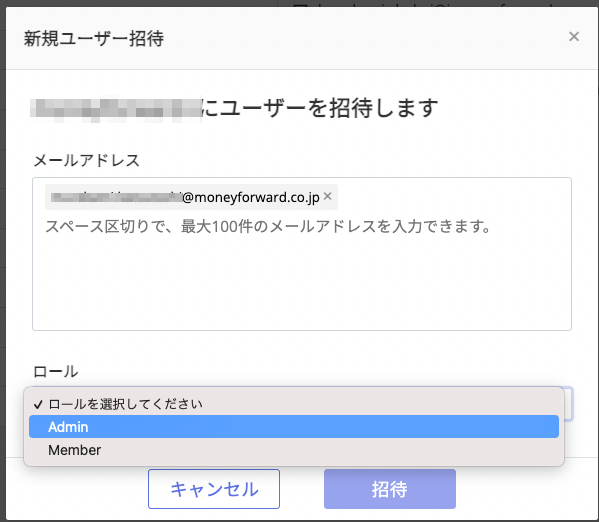The image size is (599, 522).
Task: Click the checkmark beside ロールを選択してください
Action: (x=38, y=404)
